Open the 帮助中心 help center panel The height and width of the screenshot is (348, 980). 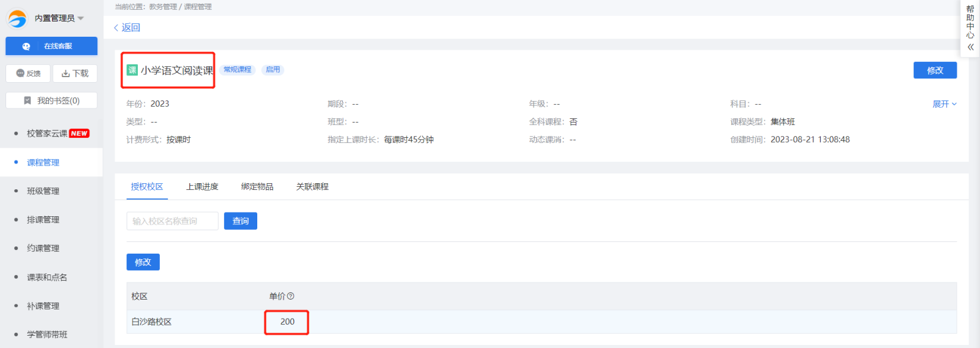[970, 22]
